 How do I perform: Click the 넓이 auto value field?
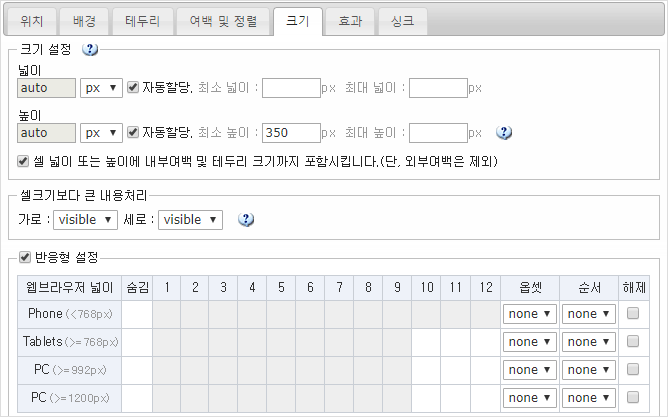pos(47,88)
